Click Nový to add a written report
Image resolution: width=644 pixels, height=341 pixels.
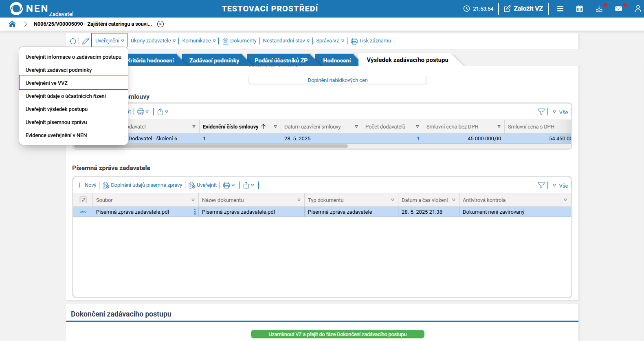click(87, 185)
